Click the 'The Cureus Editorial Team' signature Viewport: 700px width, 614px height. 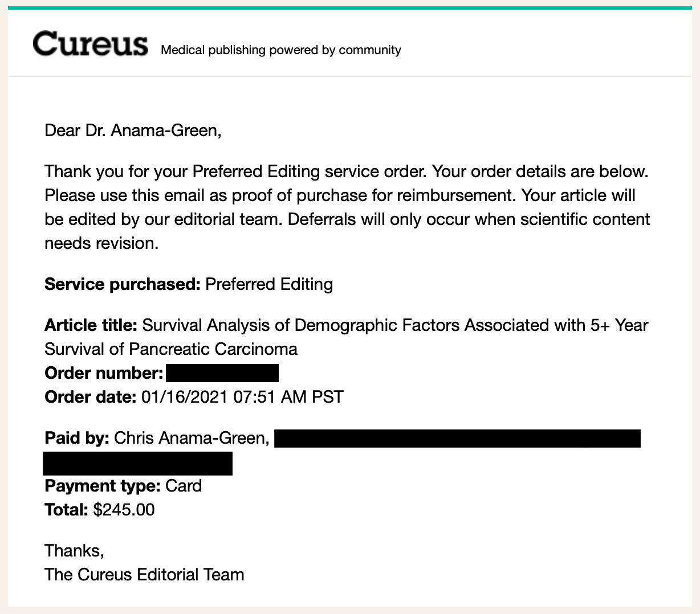tap(144, 574)
